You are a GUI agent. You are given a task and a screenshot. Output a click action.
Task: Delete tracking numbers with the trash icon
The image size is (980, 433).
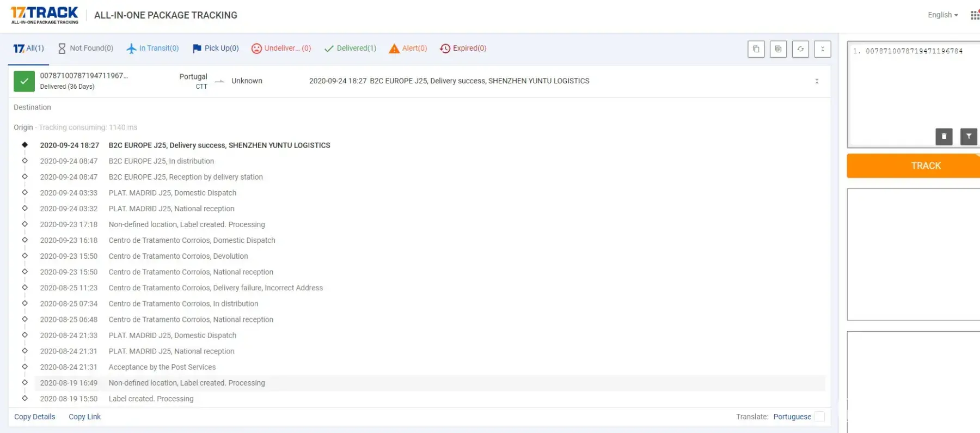point(944,136)
